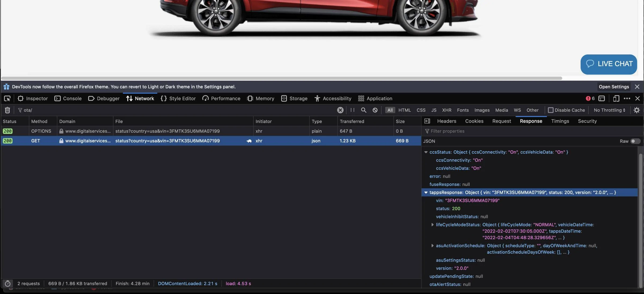Switch to the Console panel
Viewport: 644px width, 294px height.
point(68,99)
